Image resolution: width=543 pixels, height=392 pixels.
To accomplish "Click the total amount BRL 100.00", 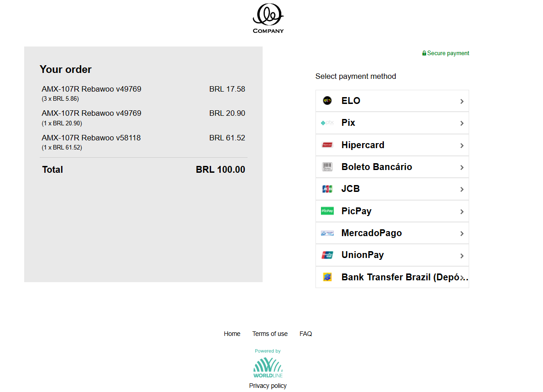I will 221,170.
